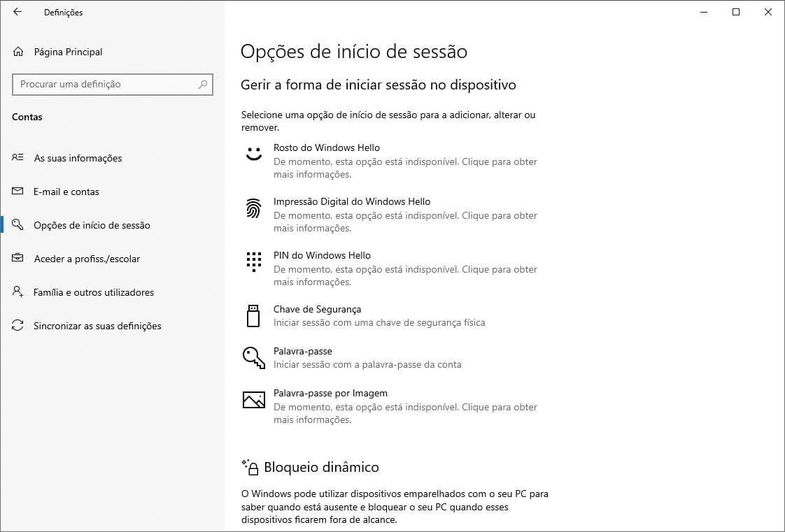Focus the Procurar uma definição search field
This screenshot has width=785, height=532.
pyautogui.click(x=113, y=84)
